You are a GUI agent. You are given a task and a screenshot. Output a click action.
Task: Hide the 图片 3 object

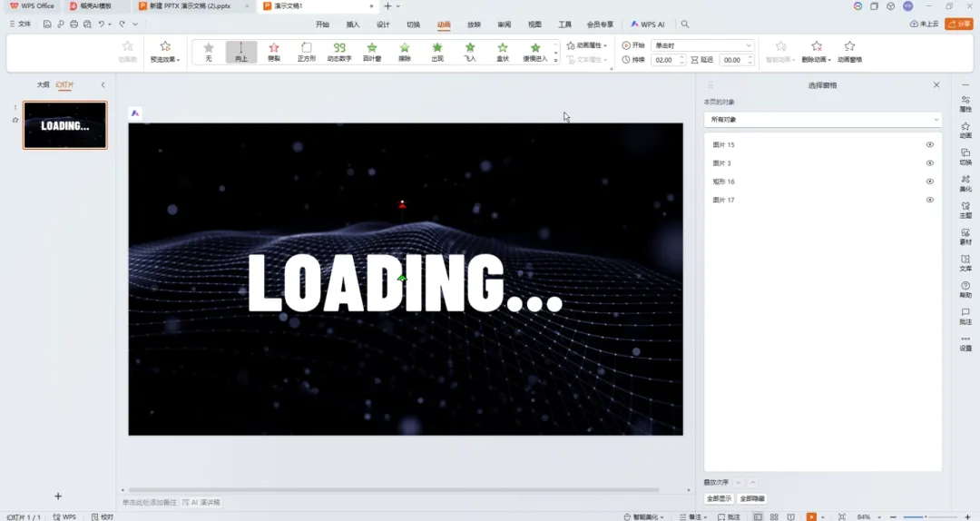pos(930,163)
